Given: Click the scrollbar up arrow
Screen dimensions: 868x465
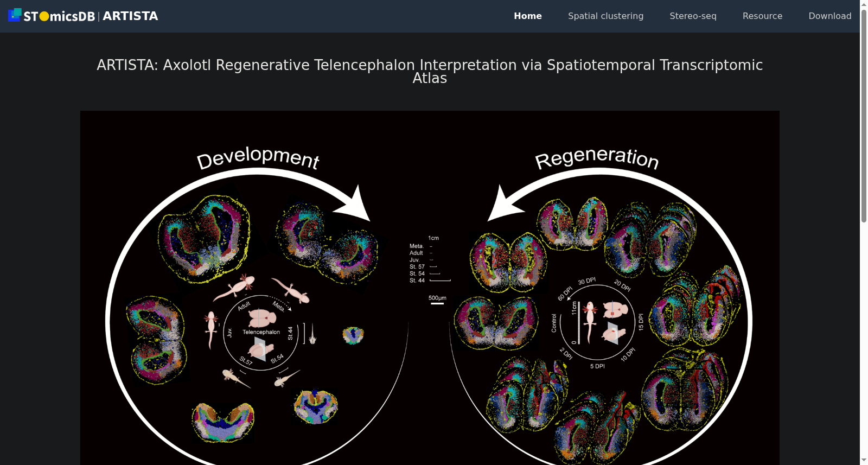Looking at the screenshot, I should pyautogui.click(x=864, y=4).
